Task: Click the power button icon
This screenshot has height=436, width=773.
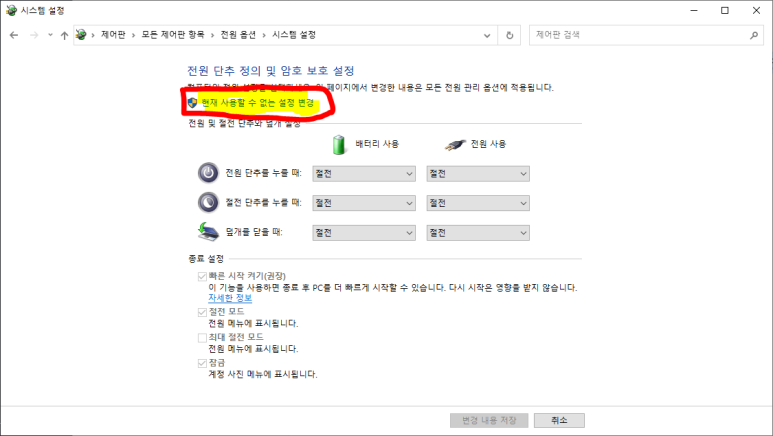Action: (208, 173)
